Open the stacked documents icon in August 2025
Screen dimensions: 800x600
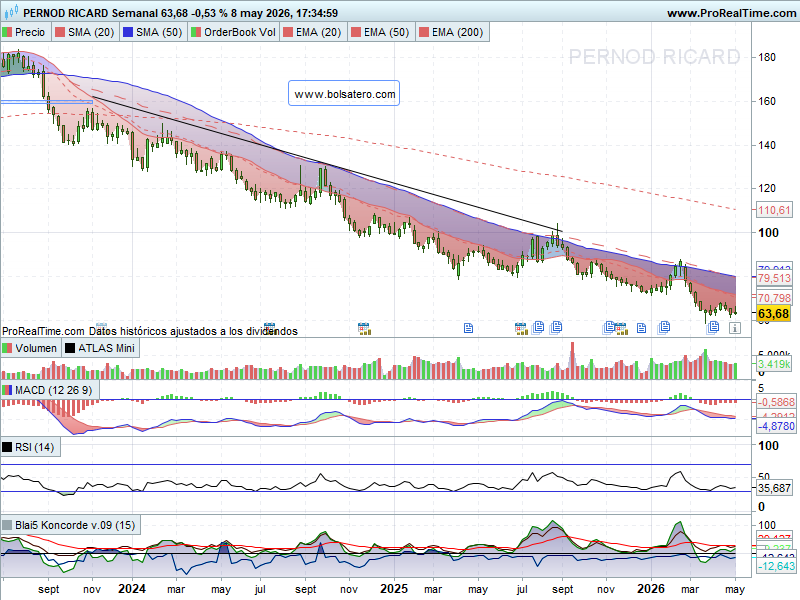pos(556,327)
